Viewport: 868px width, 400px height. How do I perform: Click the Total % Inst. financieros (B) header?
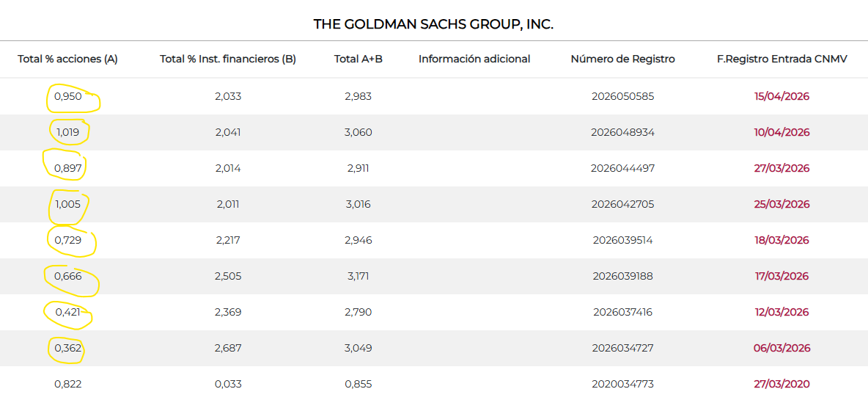coord(228,59)
